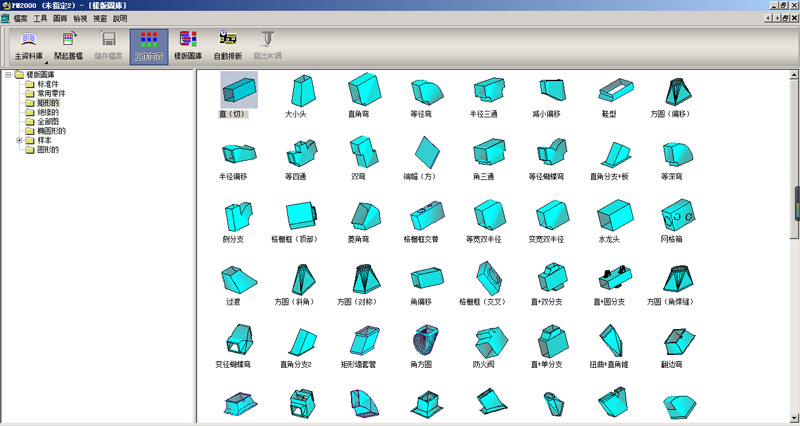Select the 直角分支+板 branch with plate

pyautogui.click(x=615, y=155)
